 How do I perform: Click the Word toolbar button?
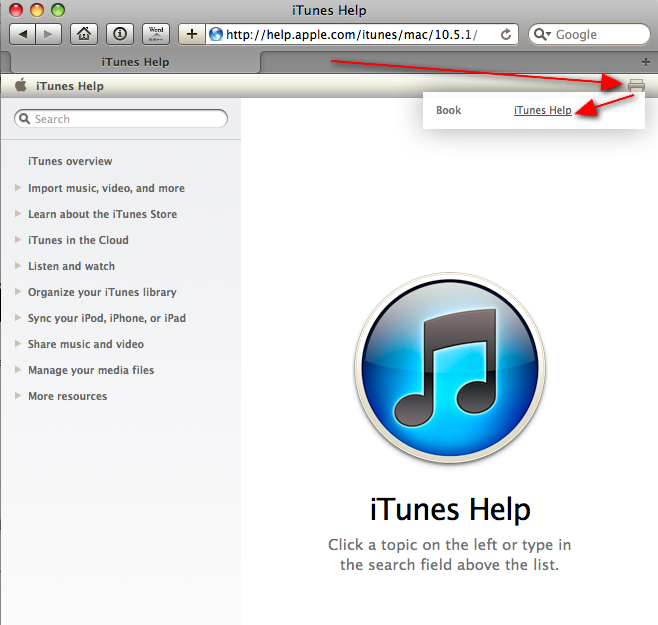coord(156,34)
